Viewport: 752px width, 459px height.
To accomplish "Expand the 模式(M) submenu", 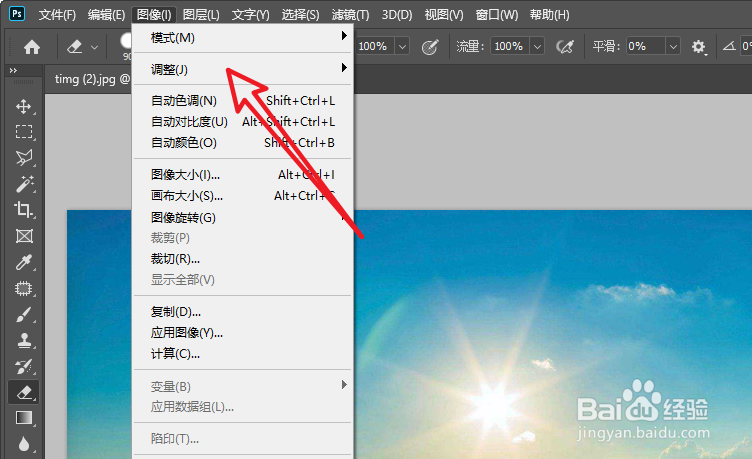I will pyautogui.click(x=243, y=37).
